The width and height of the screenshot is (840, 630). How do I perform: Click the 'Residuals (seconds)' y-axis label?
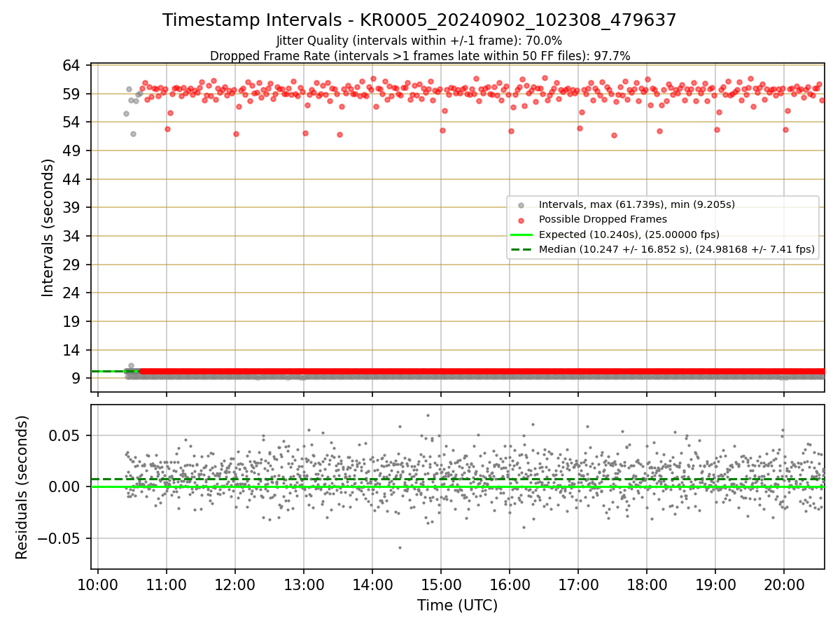[22, 487]
